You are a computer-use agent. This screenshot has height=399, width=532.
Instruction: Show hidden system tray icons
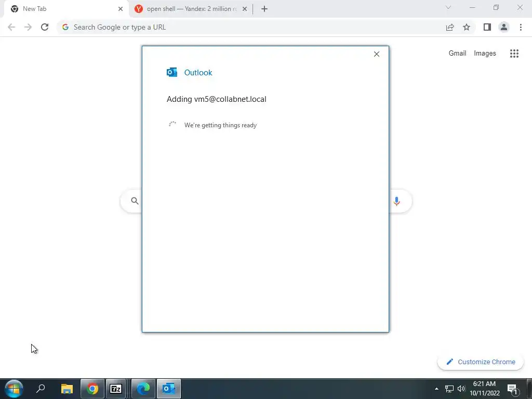point(436,389)
